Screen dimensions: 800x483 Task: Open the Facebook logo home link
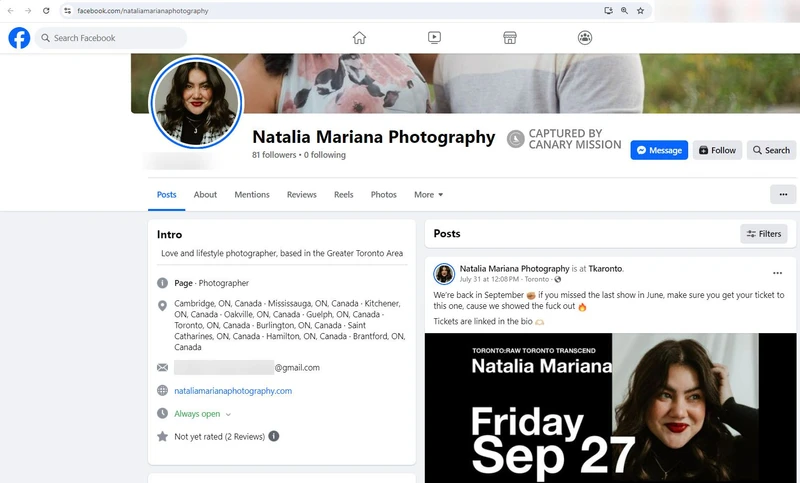point(19,38)
